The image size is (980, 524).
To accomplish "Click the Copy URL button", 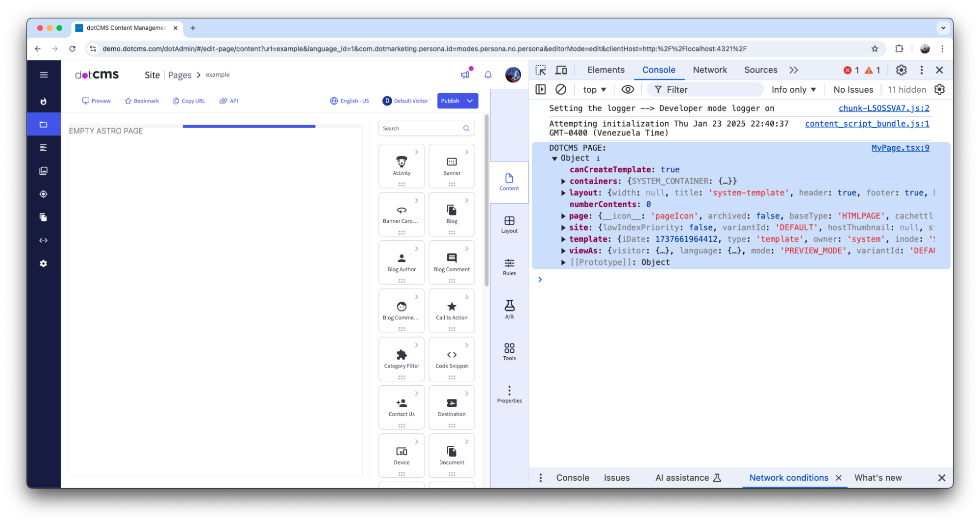I will click(x=189, y=101).
